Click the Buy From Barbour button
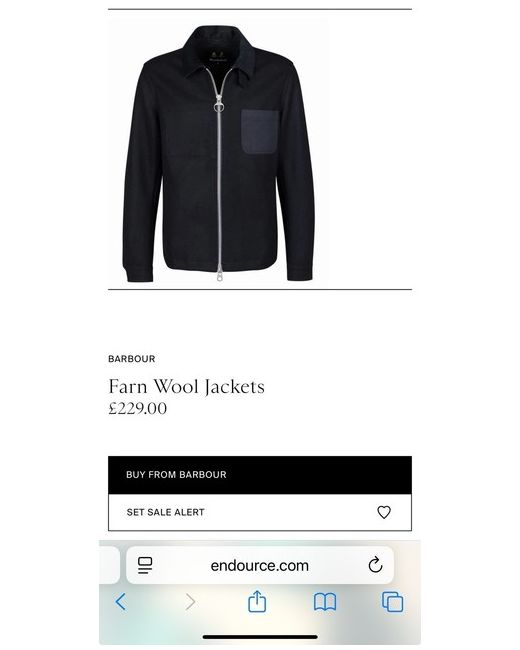520x650 pixels. click(260, 475)
